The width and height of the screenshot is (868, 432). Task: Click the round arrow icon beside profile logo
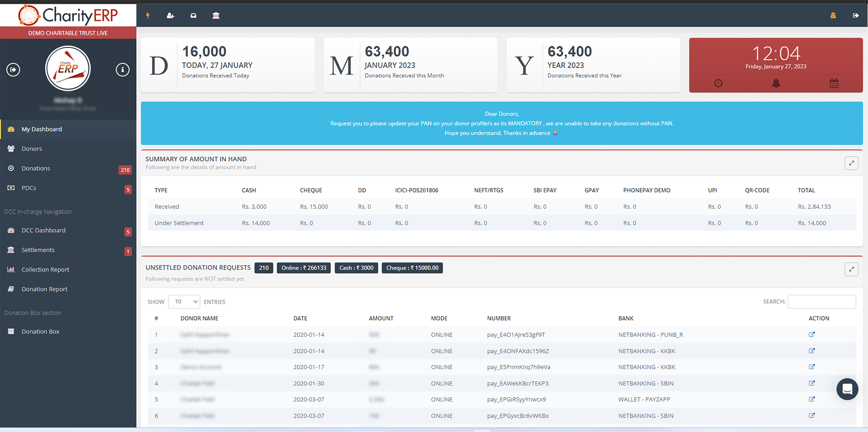click(13, 70)
